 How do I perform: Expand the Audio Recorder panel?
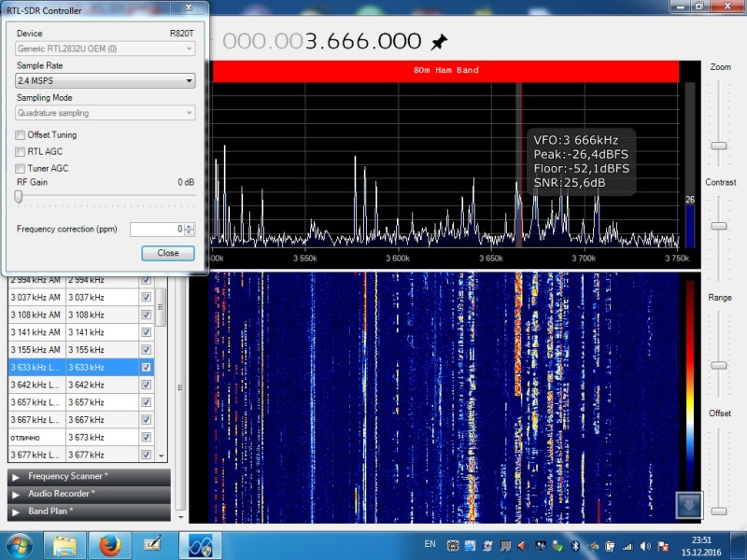pos(89,494)
